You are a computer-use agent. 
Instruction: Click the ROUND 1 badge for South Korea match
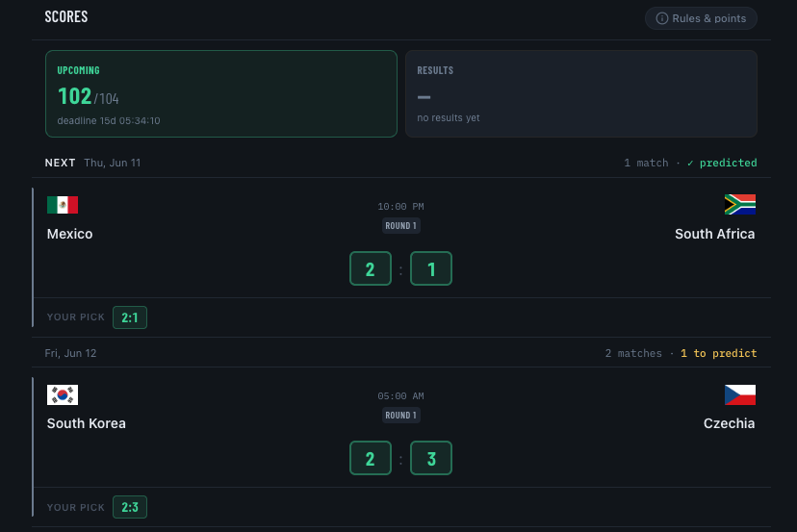tap(401, 416)
